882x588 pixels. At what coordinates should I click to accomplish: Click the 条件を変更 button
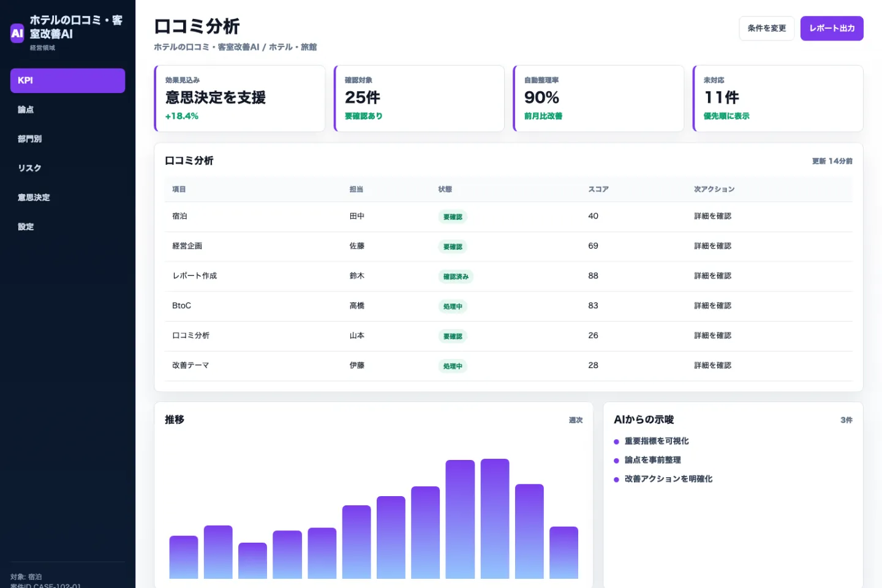tap(766, 28)
